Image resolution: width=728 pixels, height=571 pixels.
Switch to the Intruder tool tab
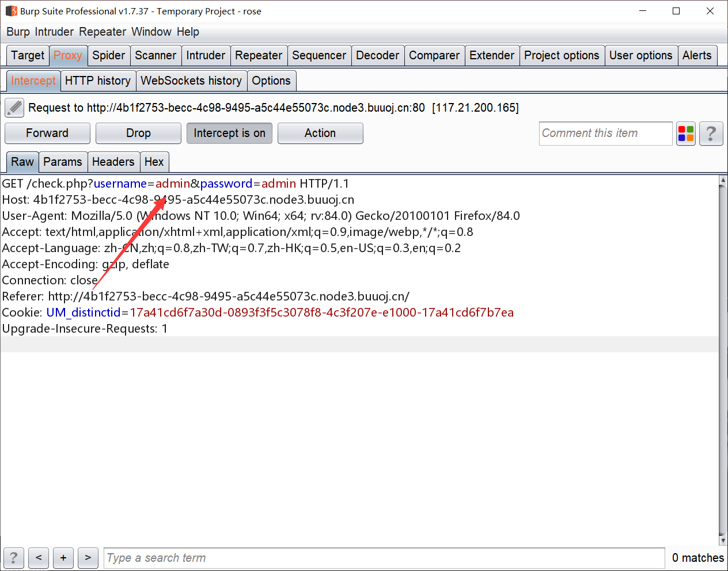point(206,55)
